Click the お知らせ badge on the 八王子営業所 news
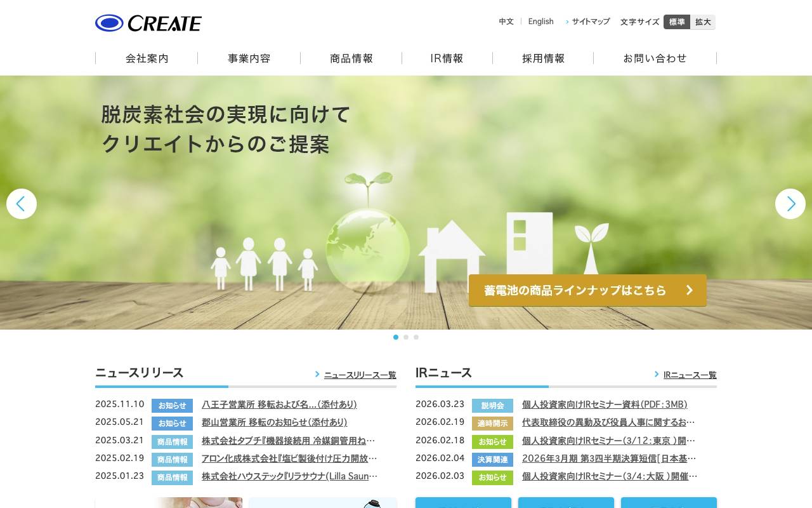 tap(172, 404)
